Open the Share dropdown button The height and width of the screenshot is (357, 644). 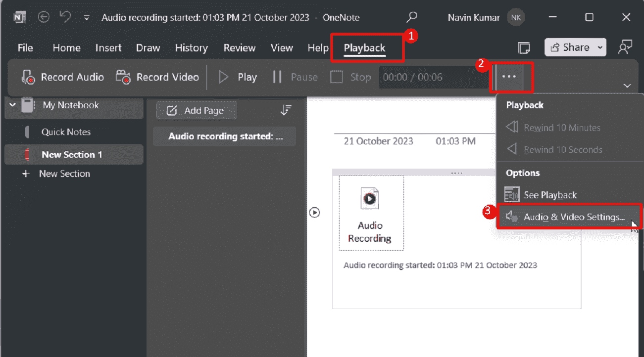pyautogui.click(x=576, y=47)
